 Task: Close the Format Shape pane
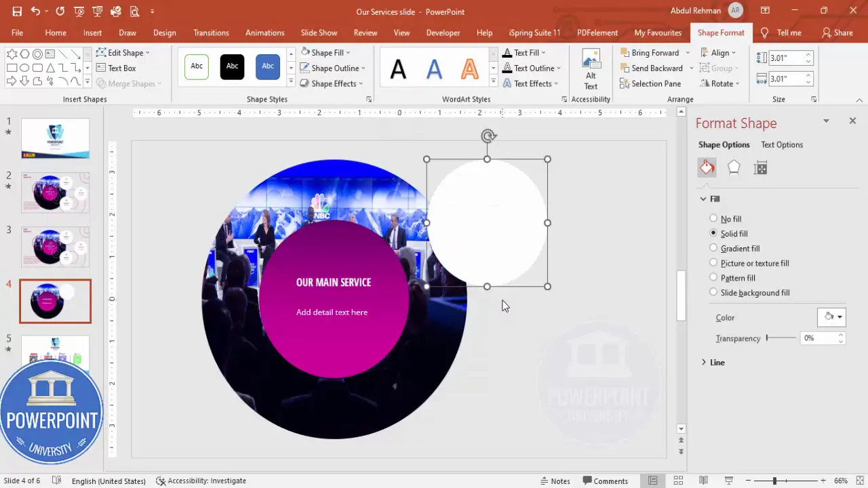pyautogui.click(x=852, y=121)
